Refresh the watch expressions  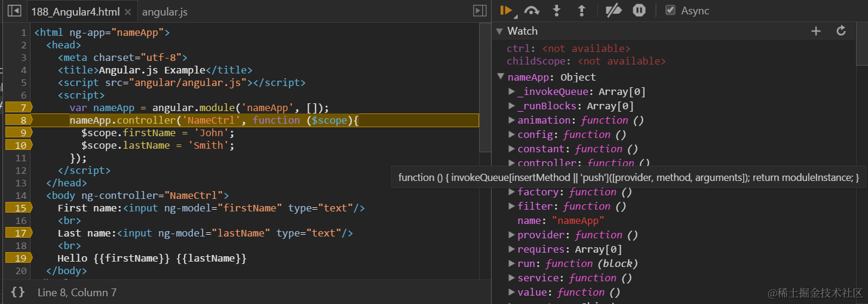pos(841,31)
